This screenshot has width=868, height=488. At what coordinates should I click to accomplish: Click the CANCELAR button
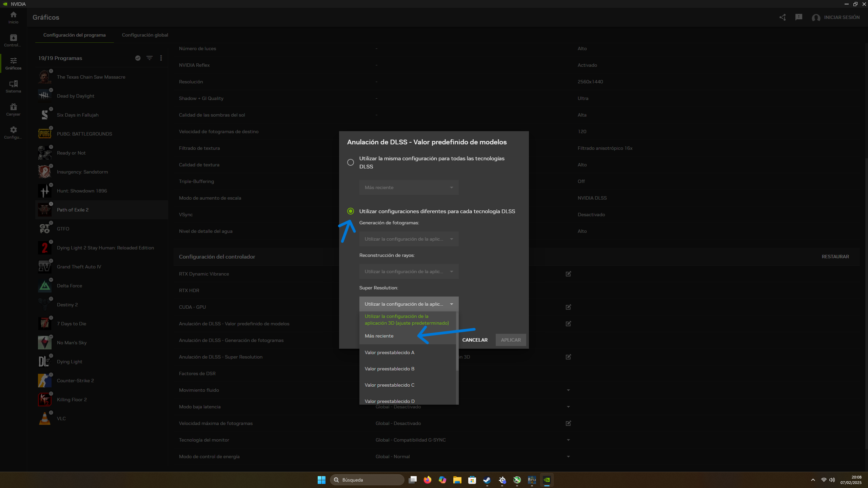475,340
